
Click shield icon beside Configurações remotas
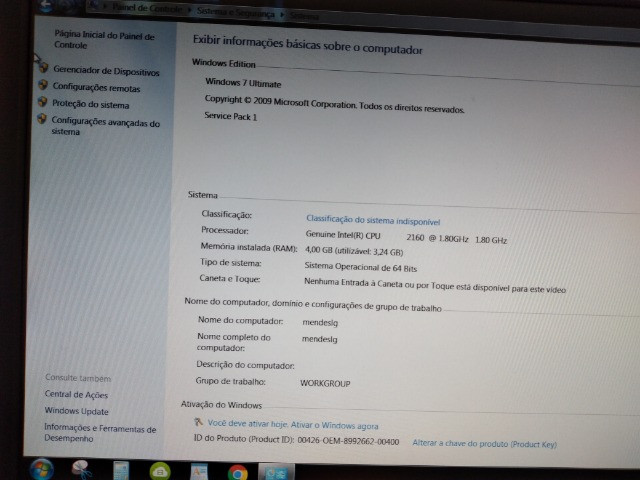43,85
